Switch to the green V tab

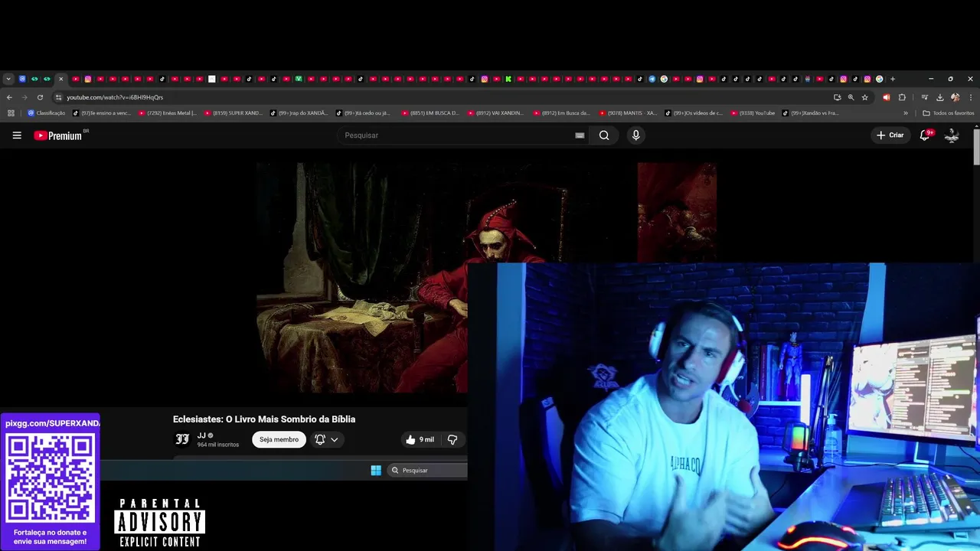[x=299, y=79]
